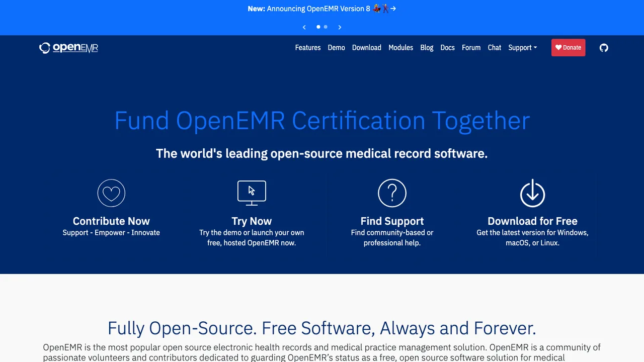Image resolution: width=644 pixels, height=362 pixels.
Task: Click 'world's leading open-source medical record' tagline
Action: click(x=322, y=153)
